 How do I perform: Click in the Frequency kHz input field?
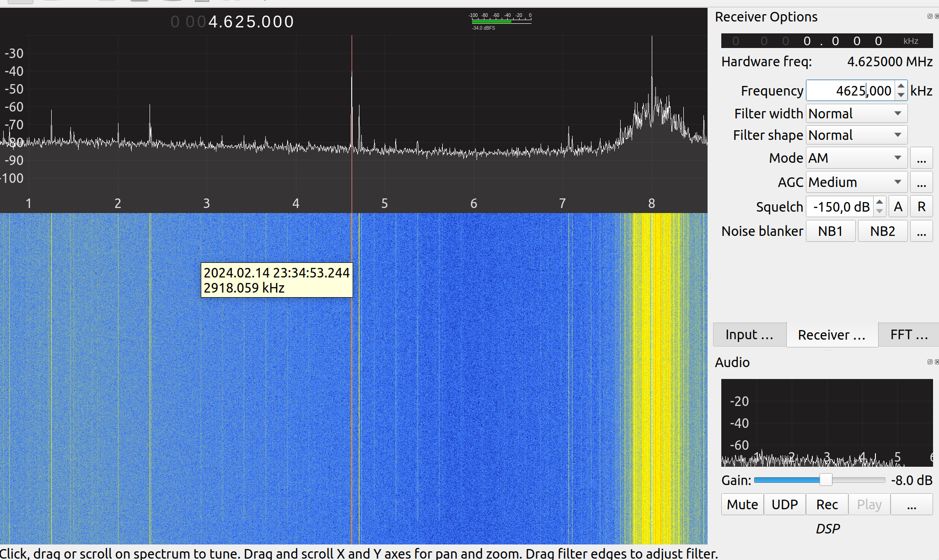[850, 91]
